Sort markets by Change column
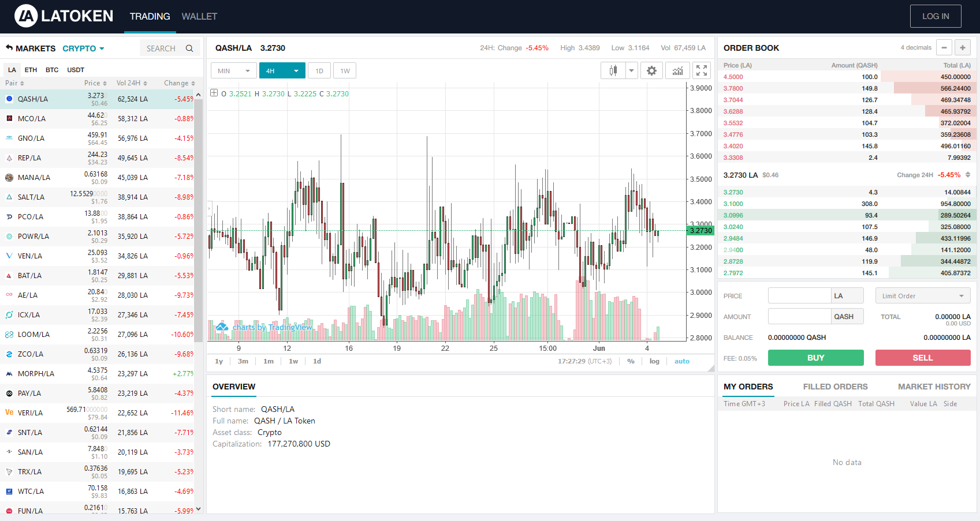Image resolution: width=980 pixels, height=521 pixels. 180,83
